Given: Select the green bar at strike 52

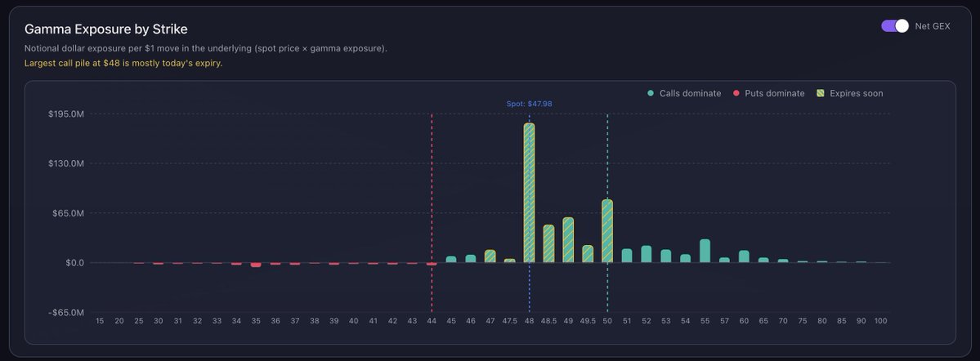Looking at the screenshot, I should [x=647, y=254].
